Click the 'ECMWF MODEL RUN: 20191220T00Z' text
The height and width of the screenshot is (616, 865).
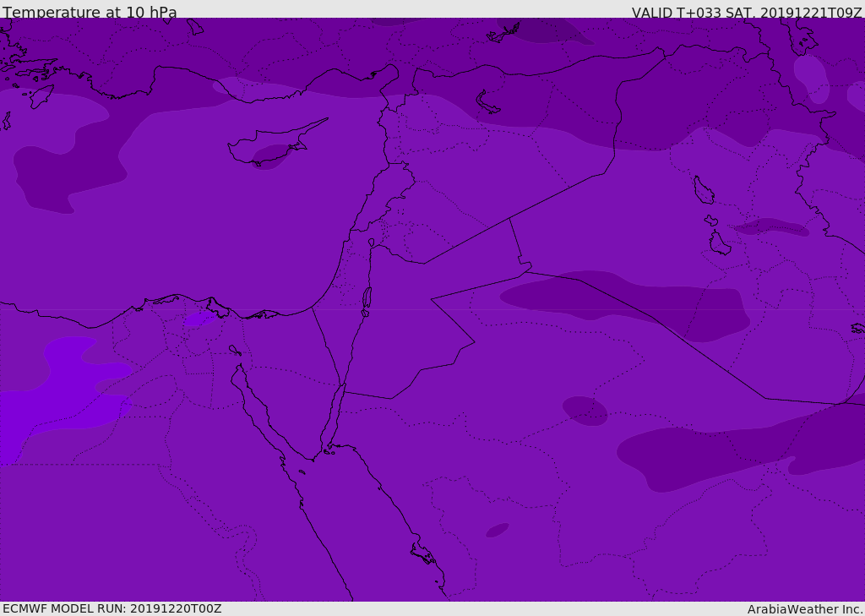coord(112,608)
